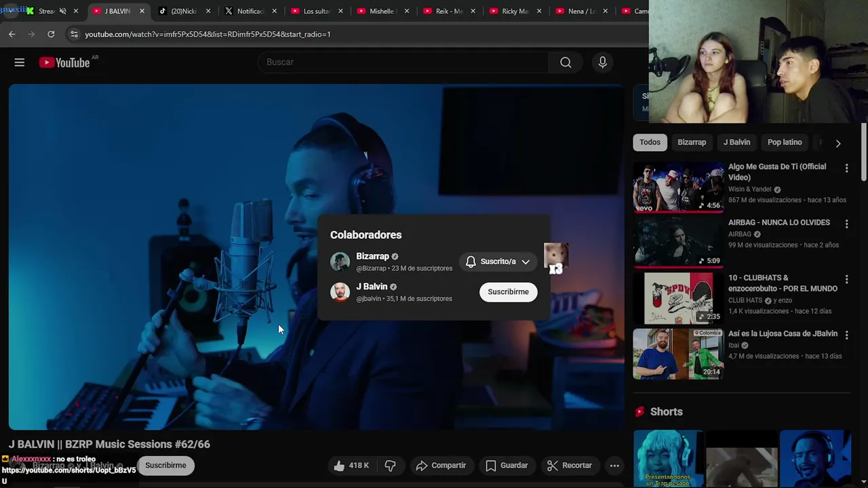Open options menu for CLUBHATS video
The image size is (868, 488).
(x=846, y=279)
